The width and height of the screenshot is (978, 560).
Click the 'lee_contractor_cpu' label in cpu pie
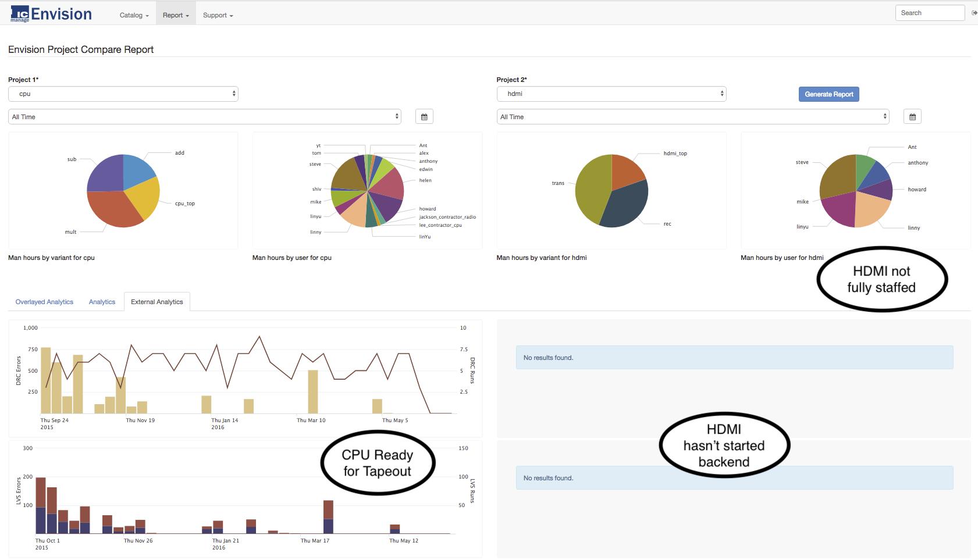pyautogui.click(x=440, y=225)
